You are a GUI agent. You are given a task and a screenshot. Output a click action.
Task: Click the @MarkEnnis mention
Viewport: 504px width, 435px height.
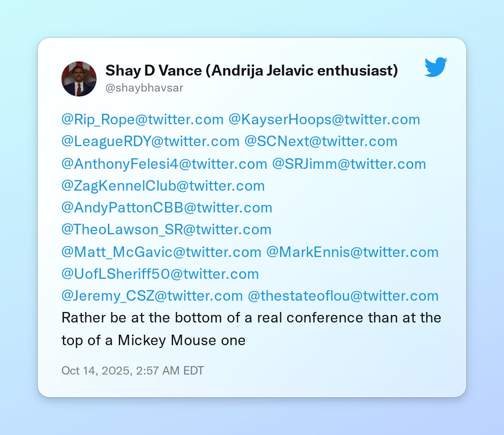click(x=352, y=252)
